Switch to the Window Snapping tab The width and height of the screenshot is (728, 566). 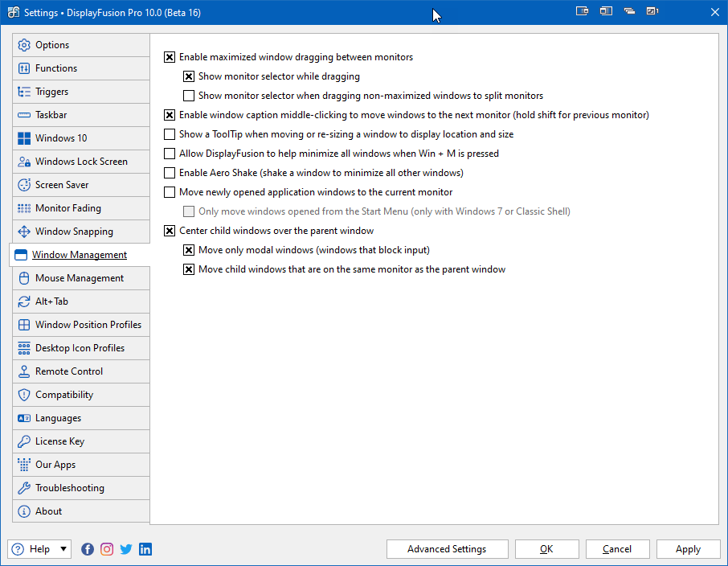(74, 232)
